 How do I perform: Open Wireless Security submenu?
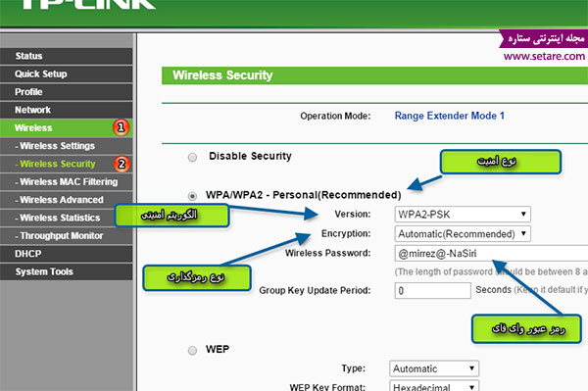point(66,164)
